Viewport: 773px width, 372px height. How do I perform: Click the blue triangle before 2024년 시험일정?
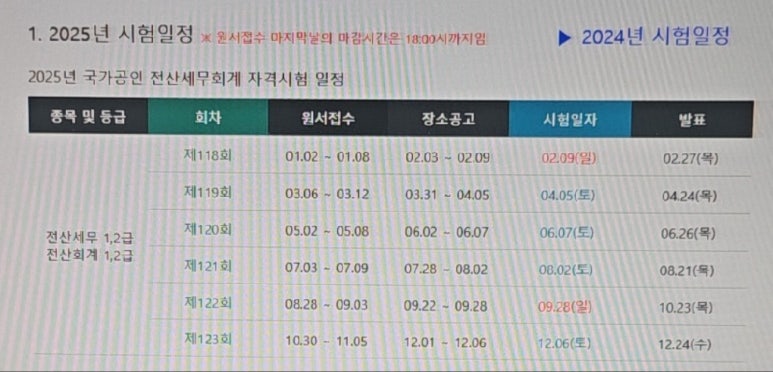564,38
